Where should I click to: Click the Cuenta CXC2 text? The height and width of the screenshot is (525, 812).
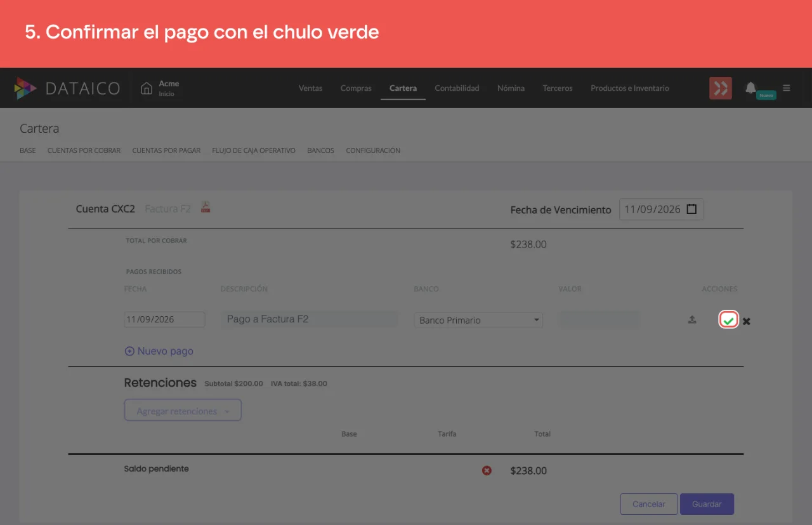pyautogui.click(x=105, y=208)
